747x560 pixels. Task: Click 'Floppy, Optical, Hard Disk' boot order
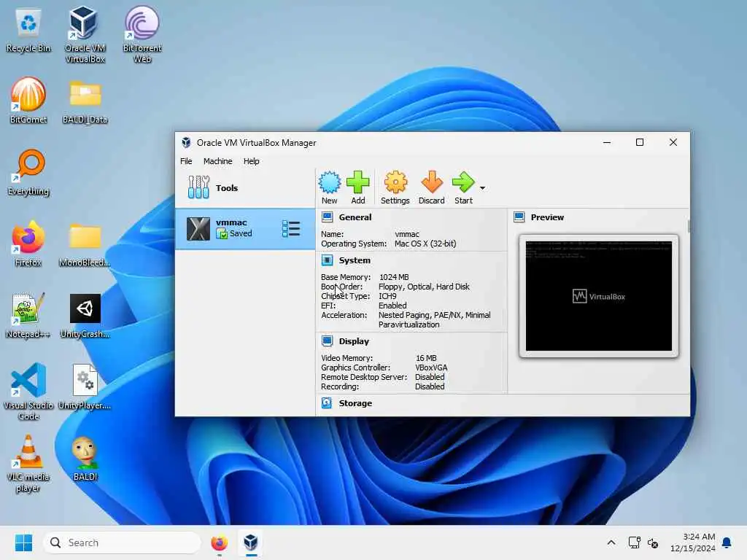[x=424, y=287]
